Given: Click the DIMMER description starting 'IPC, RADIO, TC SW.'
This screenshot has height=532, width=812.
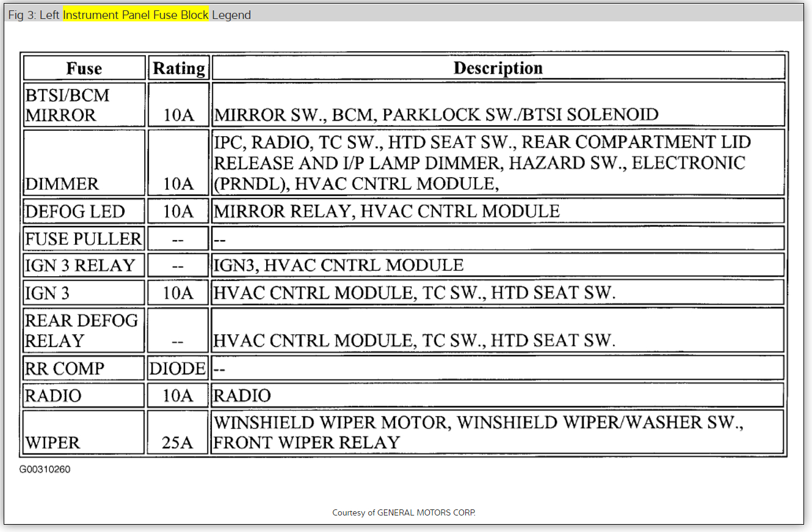Looking at the screenshot, I should (x=482, y=162).
